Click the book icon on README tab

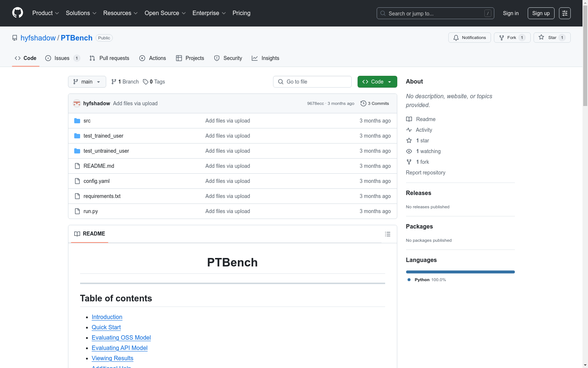click(x=77, y=234)
